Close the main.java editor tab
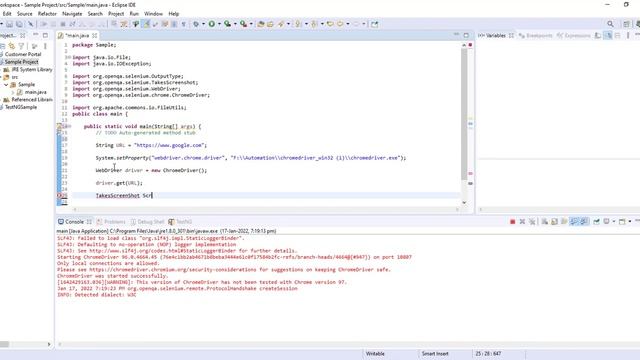The height and width of the screenshot is (360, 640). [x=95, y=36]
